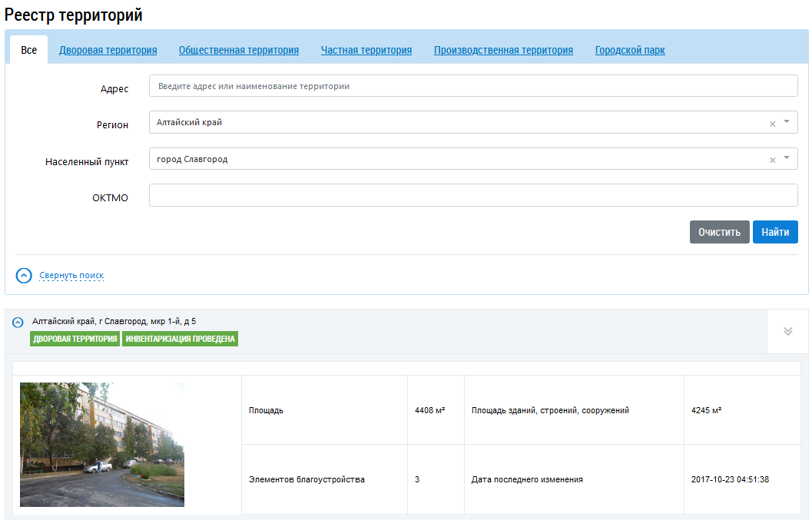Screen dimensions: 812x520
Task: Click the Очистить button
Action: coord(719,232)
